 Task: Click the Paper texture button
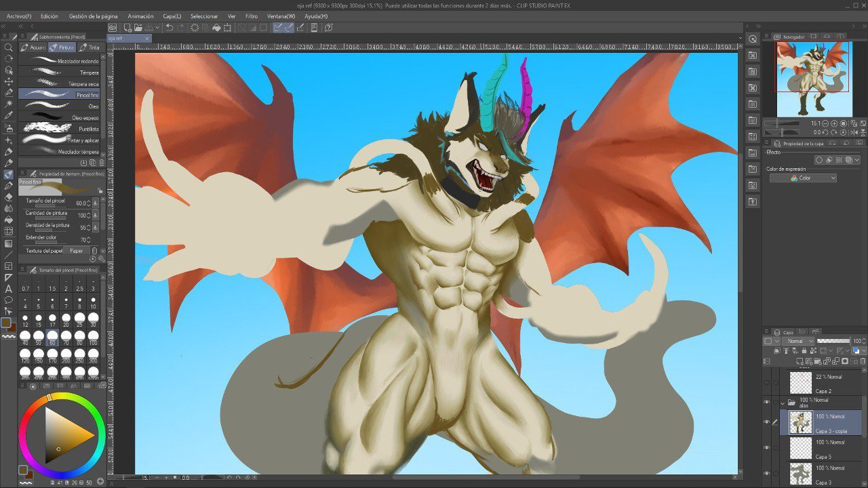pos(77,251)
